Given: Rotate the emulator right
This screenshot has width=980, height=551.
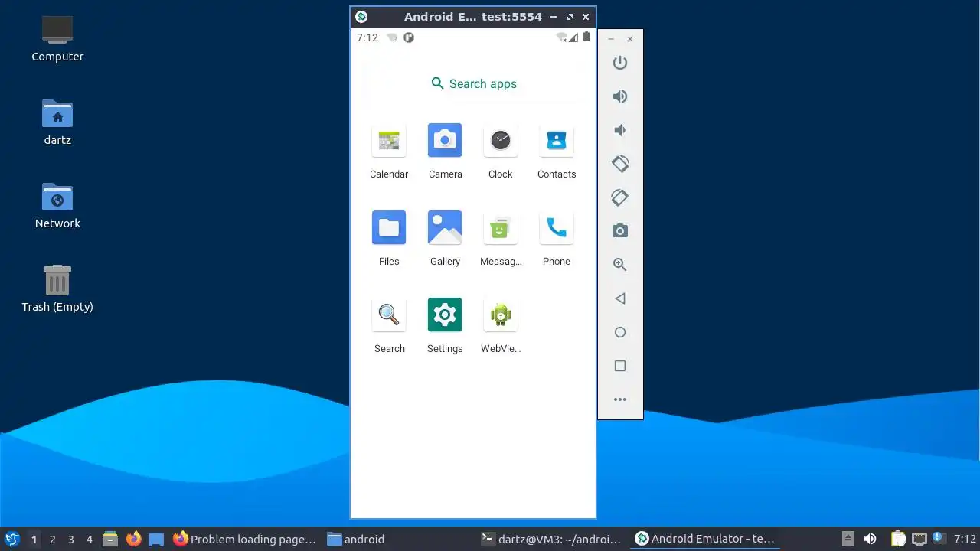Looking at the screenshot, I should pyautogui.click(x=620, y=197).
